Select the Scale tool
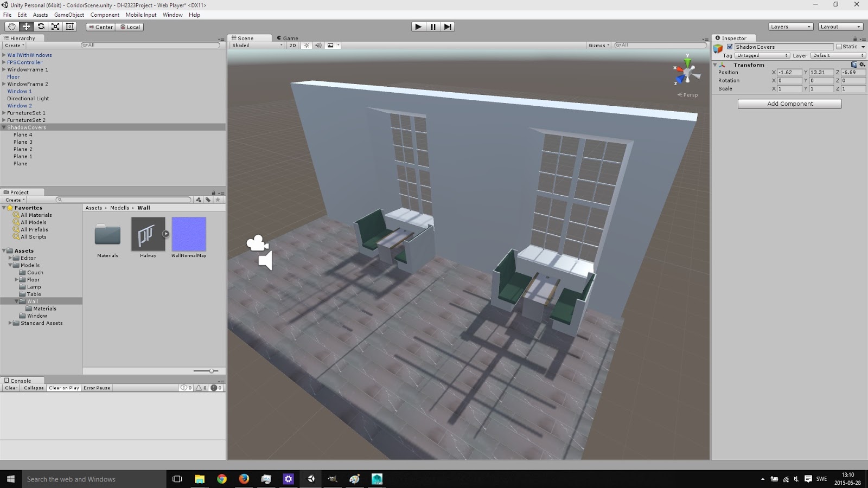 click(x=56, y=26)
